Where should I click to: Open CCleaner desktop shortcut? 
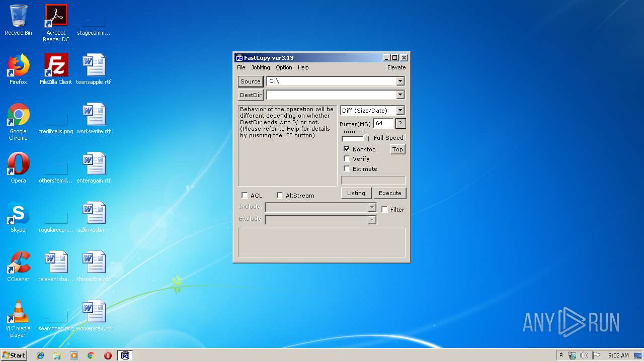18,266
